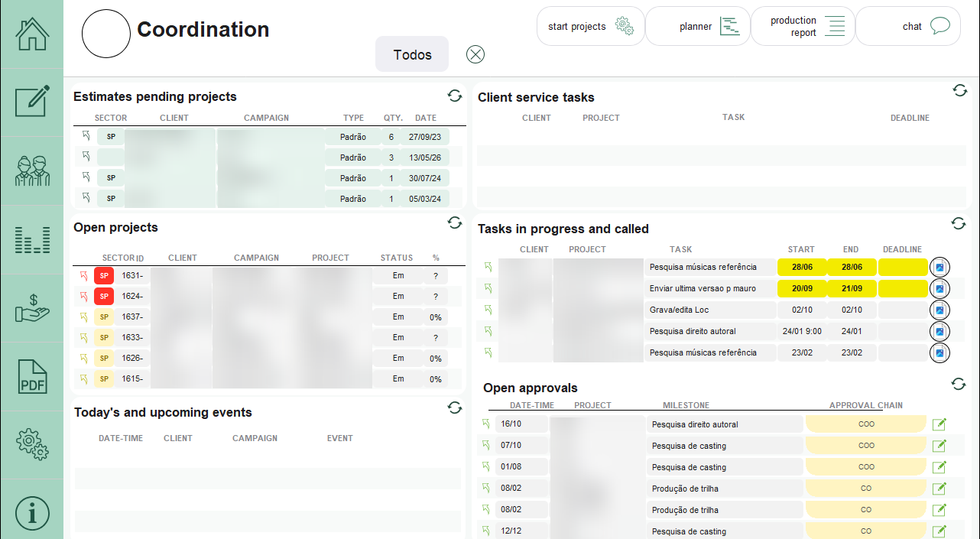Click the 12/12 Pesquisa de casting milestone
980x539 pixels.
(725, 531)
